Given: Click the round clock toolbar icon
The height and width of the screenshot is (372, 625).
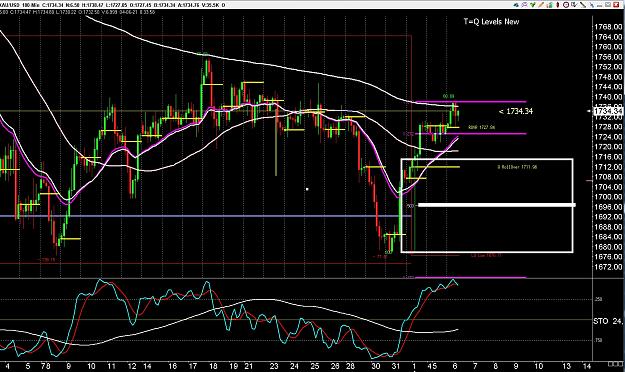Looking at the screenshot, I should click(x=566, y=5).
